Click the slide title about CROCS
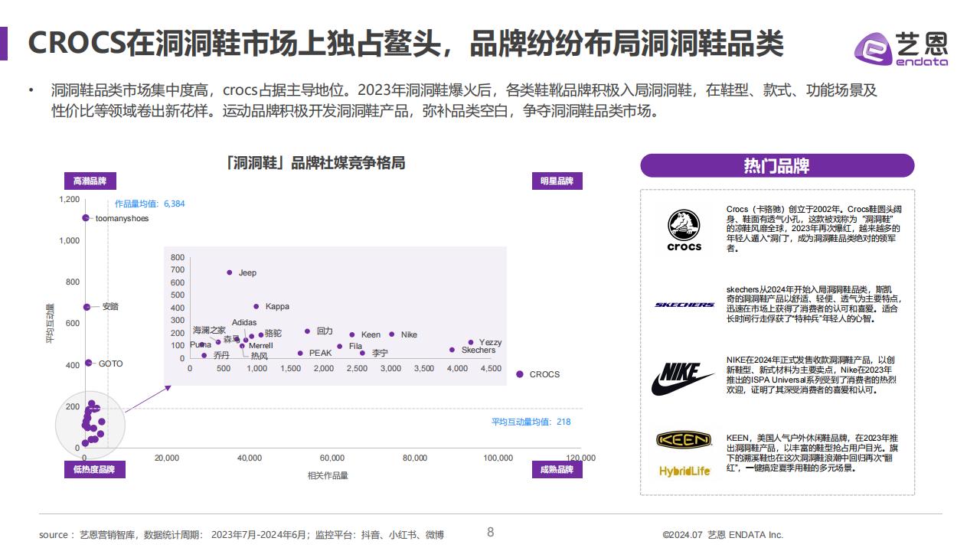Viewport: 980px width, 551px height. tap(406, 44)
